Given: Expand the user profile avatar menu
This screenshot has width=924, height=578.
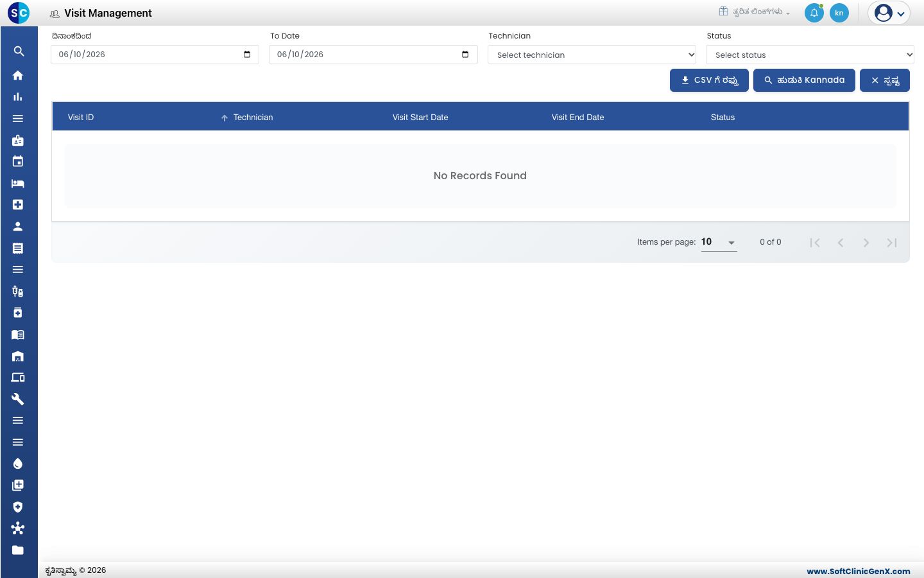Looking at the screenshot, I should tap(889, 13).
